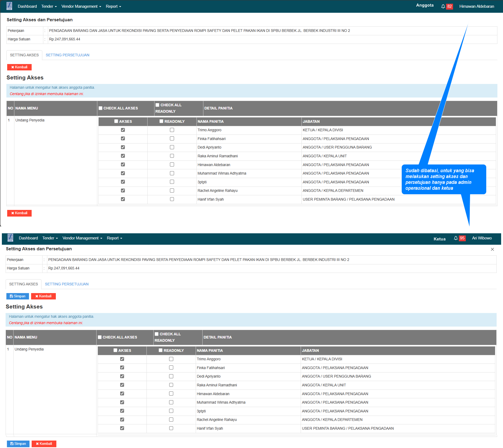Viewport: 503px width, 448px height.
Task: Uncheck akses for Hanif Irfan Syah in lower table
Action: tap(122, 428)
